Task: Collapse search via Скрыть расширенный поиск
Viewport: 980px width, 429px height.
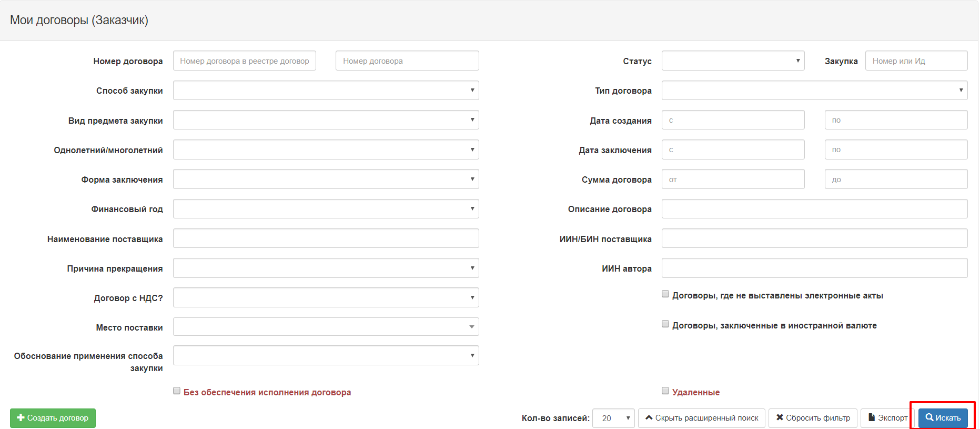Action: tap(702, 418)
